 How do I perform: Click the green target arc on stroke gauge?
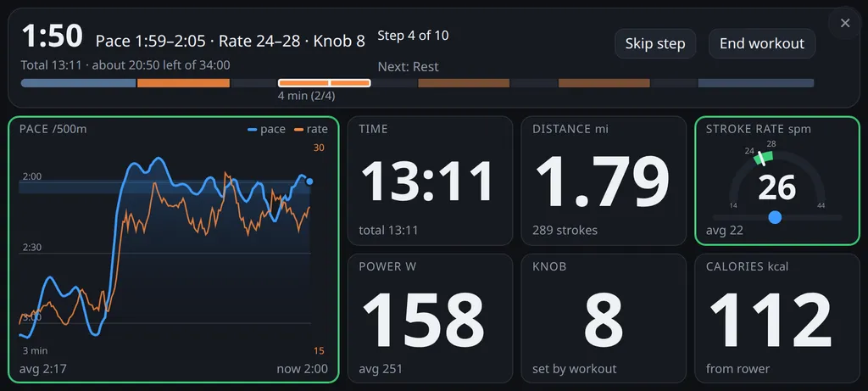coord(763,158)
